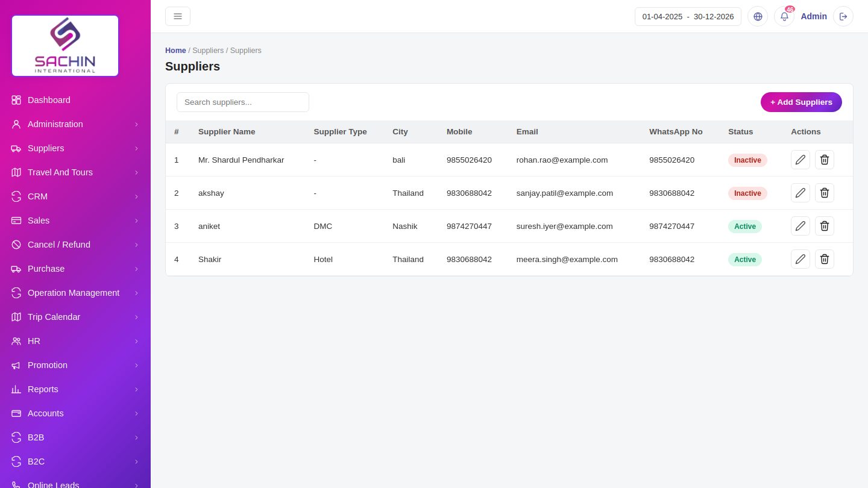Click the trash icon for aniket
868x488 pixels.
(x=825, y=226)
